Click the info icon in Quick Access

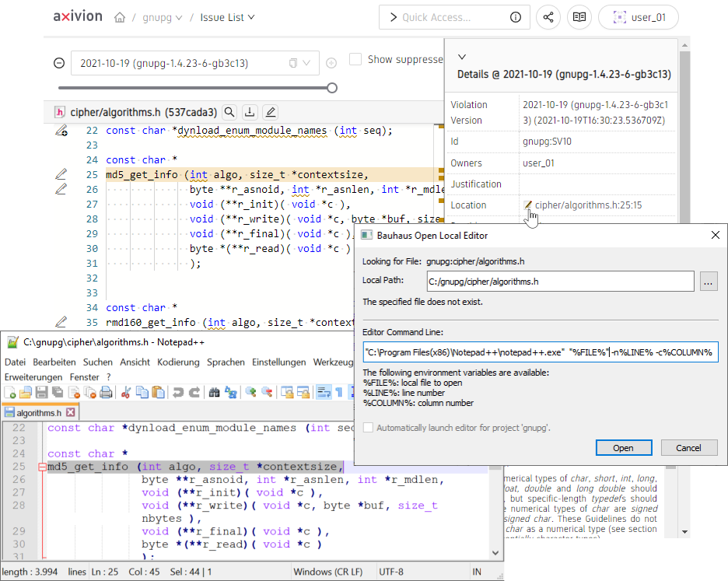(x=516, y=18)
